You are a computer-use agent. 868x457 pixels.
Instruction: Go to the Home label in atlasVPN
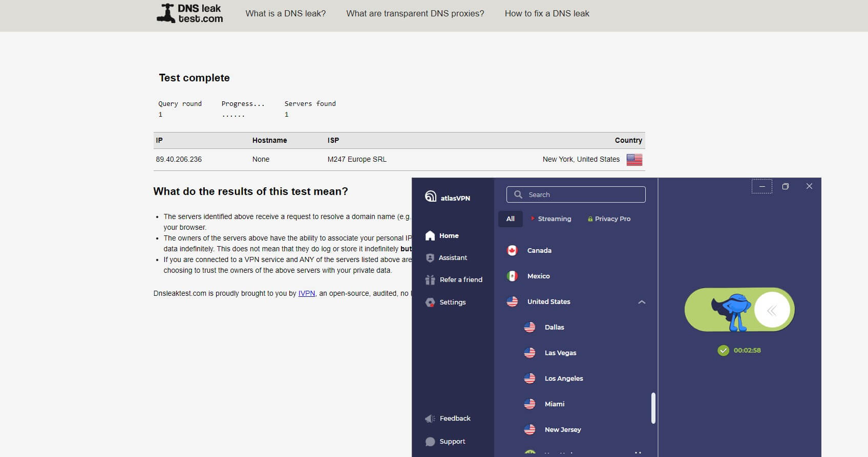(x=449, y=235)
